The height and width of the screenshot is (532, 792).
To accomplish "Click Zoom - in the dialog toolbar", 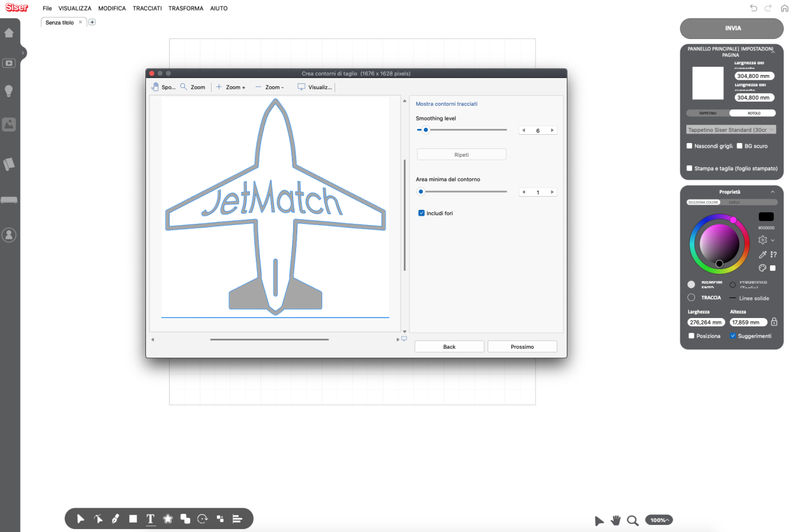I will [x=270, y=87].
